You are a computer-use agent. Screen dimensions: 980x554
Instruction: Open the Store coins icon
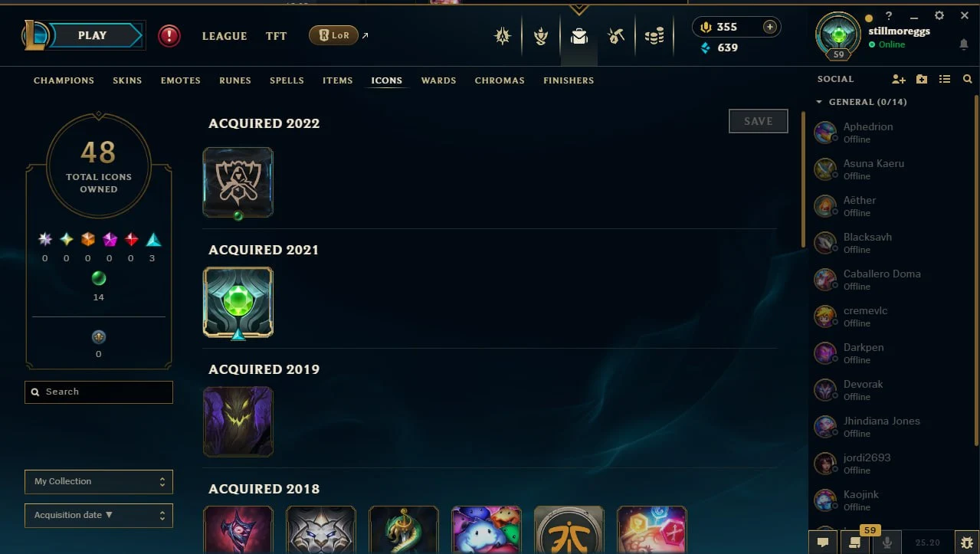tap(654, 36)
